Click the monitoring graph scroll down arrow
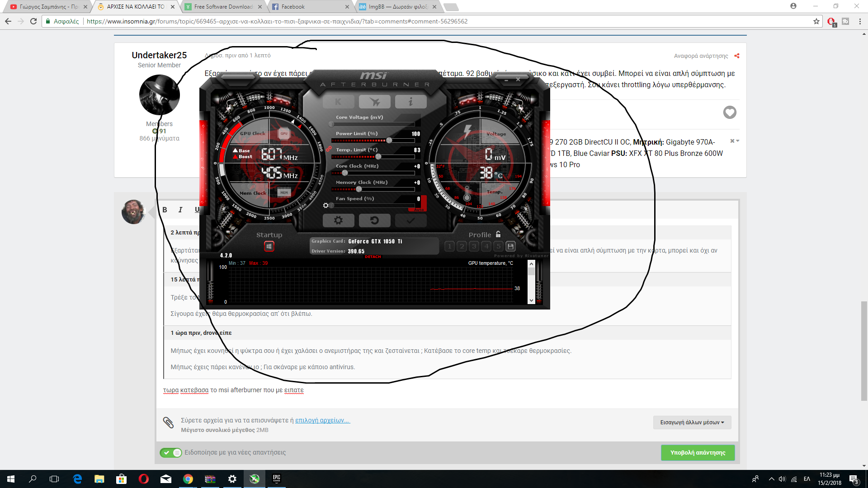Viewport: 868px width, 488px height. 531,300
